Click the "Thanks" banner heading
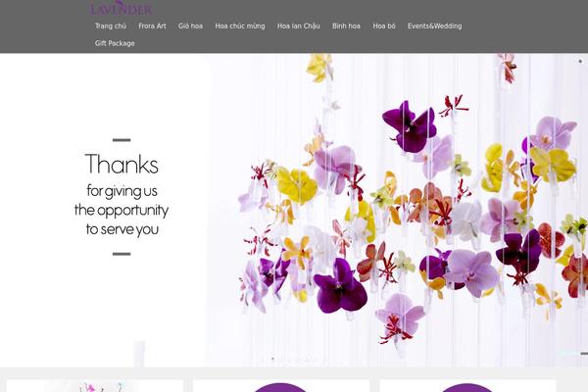 pos(122,164)
